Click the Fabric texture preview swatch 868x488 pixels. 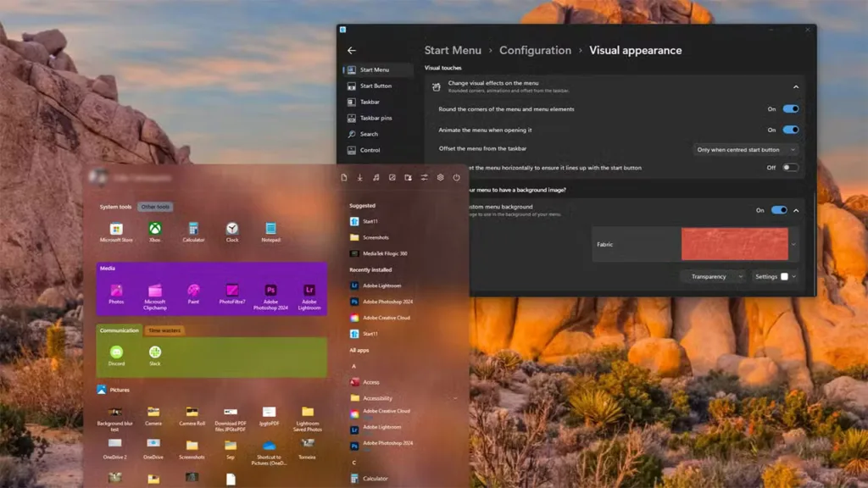735,244
